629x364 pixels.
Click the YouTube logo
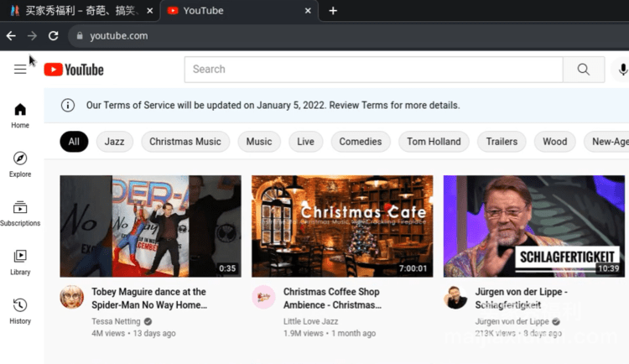(74, 70)
